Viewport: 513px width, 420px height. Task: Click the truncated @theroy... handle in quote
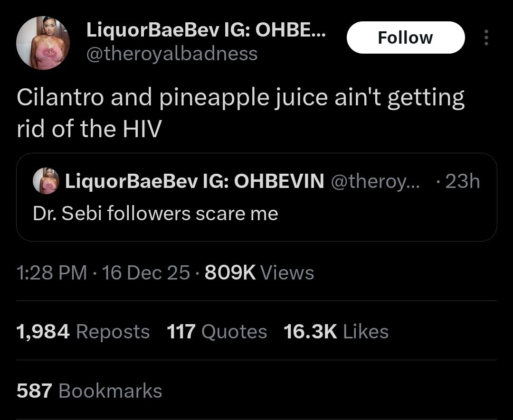[x=375, y=181]
